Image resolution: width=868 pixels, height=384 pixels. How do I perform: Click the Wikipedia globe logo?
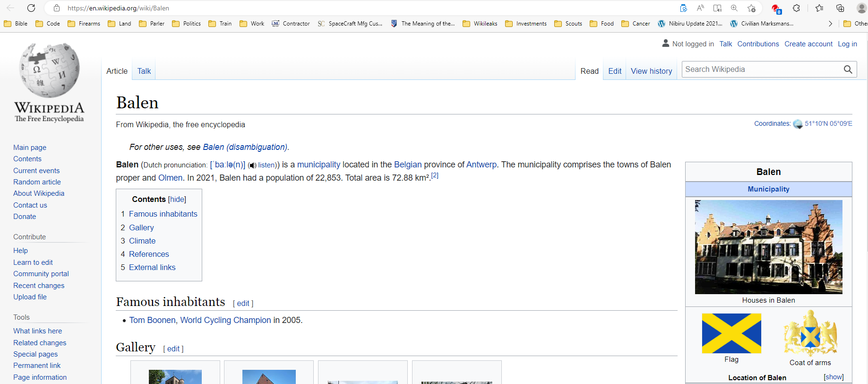(49, 70)
